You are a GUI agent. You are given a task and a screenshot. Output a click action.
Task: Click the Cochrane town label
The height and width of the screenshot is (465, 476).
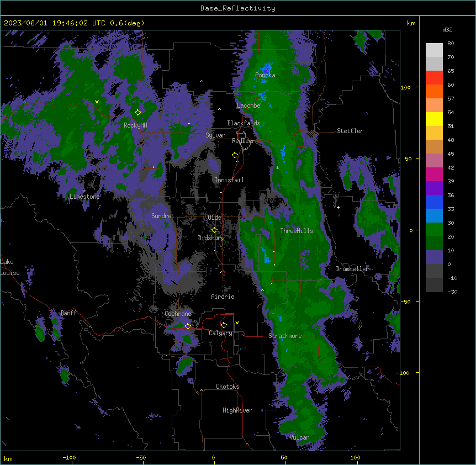click(x=178, y=314)
